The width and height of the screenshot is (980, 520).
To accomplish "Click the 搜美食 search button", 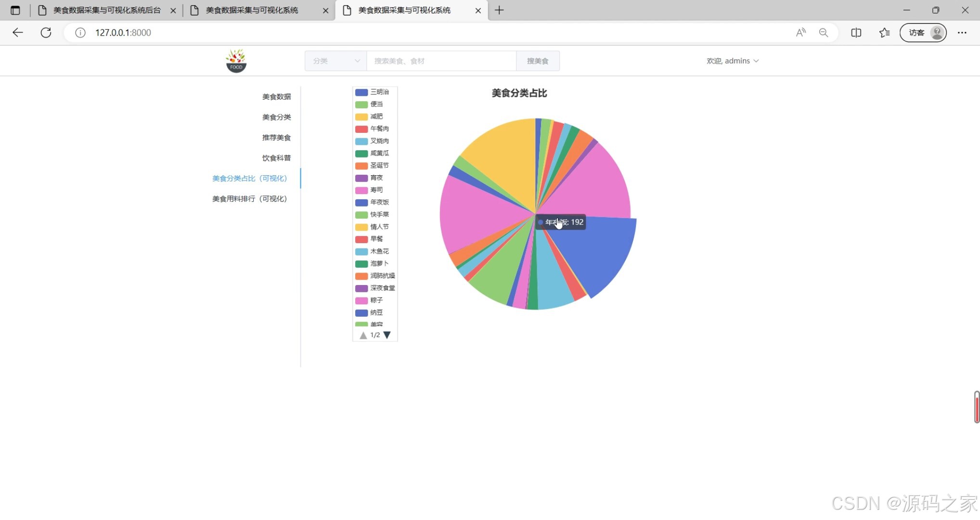I will (538, 61).
